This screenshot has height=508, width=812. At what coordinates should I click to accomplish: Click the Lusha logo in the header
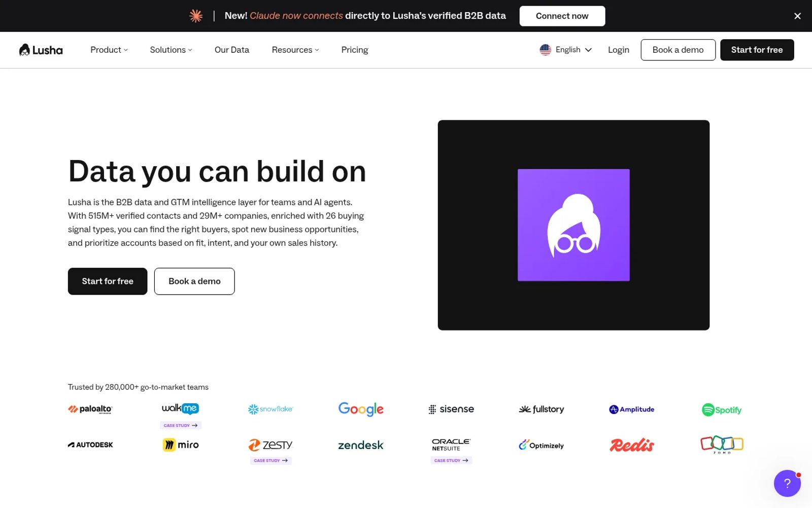point(41,50)
